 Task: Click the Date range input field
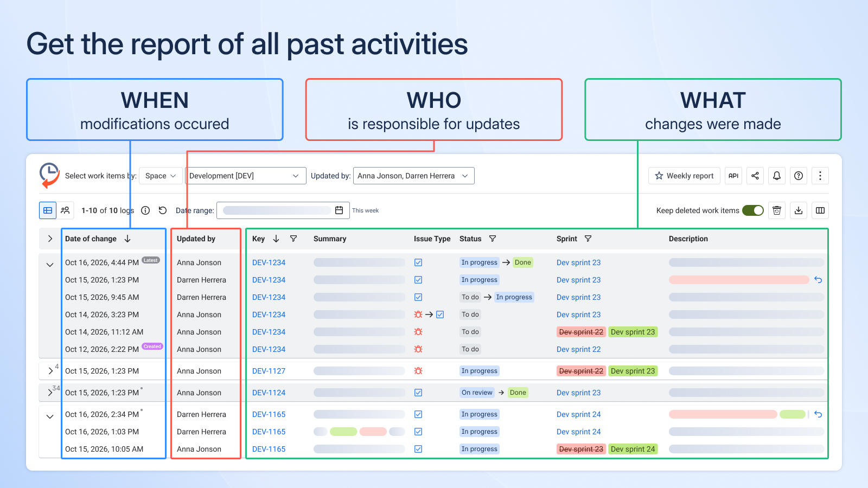(283, 210)
